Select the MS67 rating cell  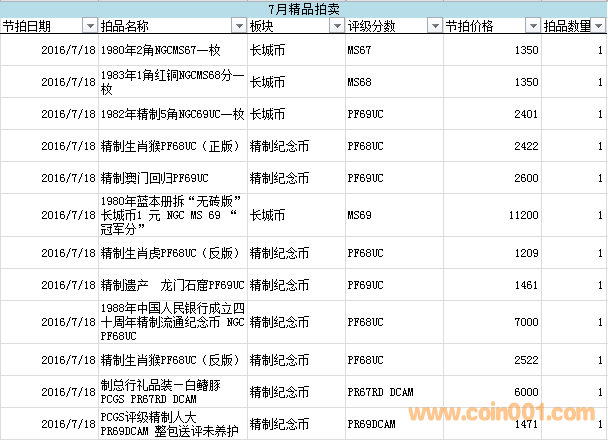393,50
